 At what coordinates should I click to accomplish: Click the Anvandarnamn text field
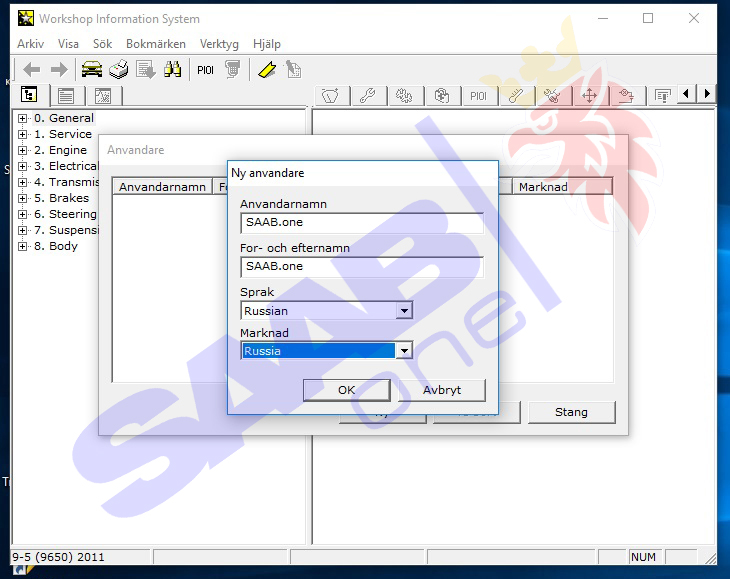pos(362,223)
